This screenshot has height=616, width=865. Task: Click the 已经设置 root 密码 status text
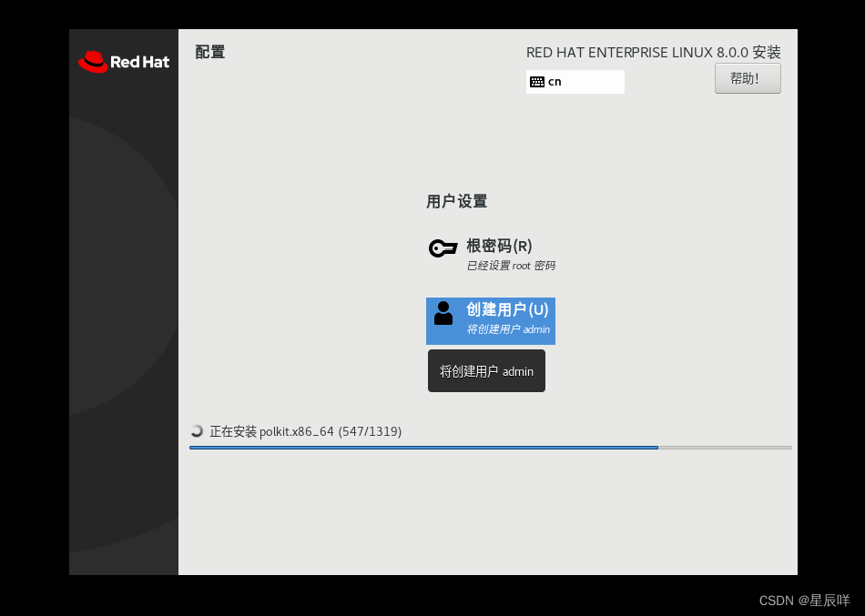tap(511, 266)
